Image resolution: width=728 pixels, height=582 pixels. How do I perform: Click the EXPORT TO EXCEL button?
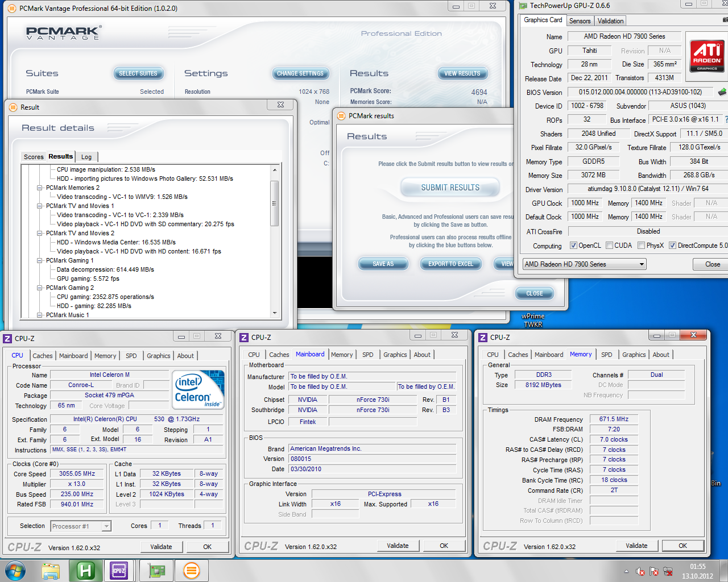(x=450, y=264)
